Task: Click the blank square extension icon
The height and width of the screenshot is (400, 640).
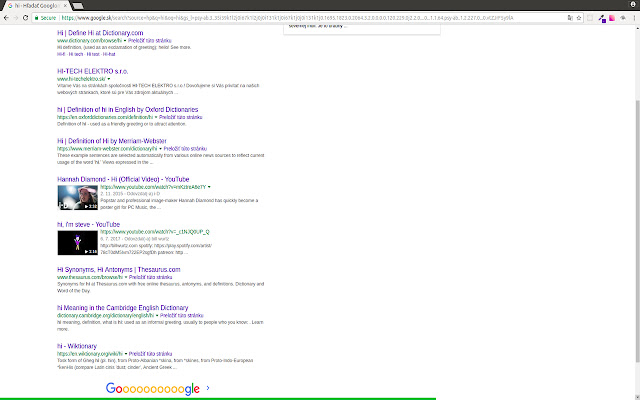Action: coord(590,18)
